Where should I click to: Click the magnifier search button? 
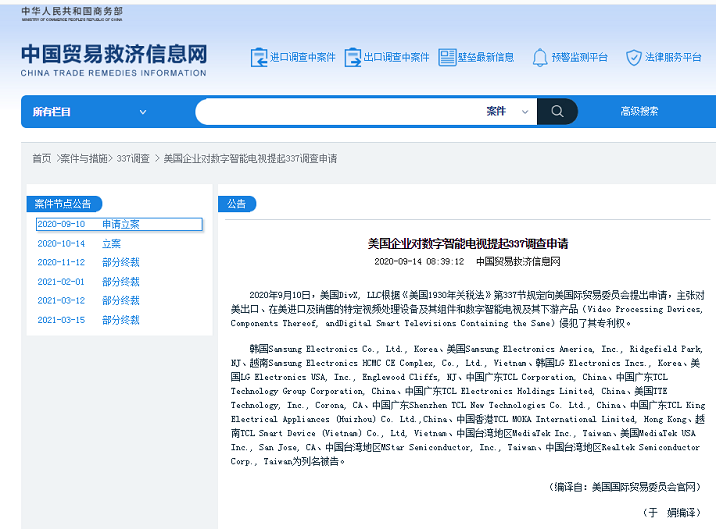pyautogui.click(x=557, y=111)
